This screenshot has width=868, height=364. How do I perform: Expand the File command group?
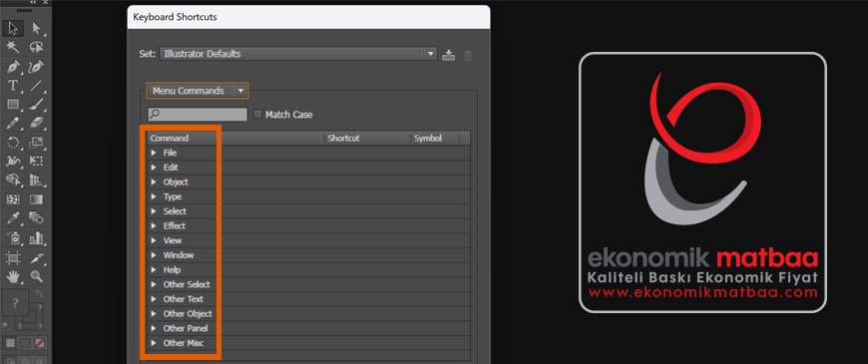(x=154, y=153)
